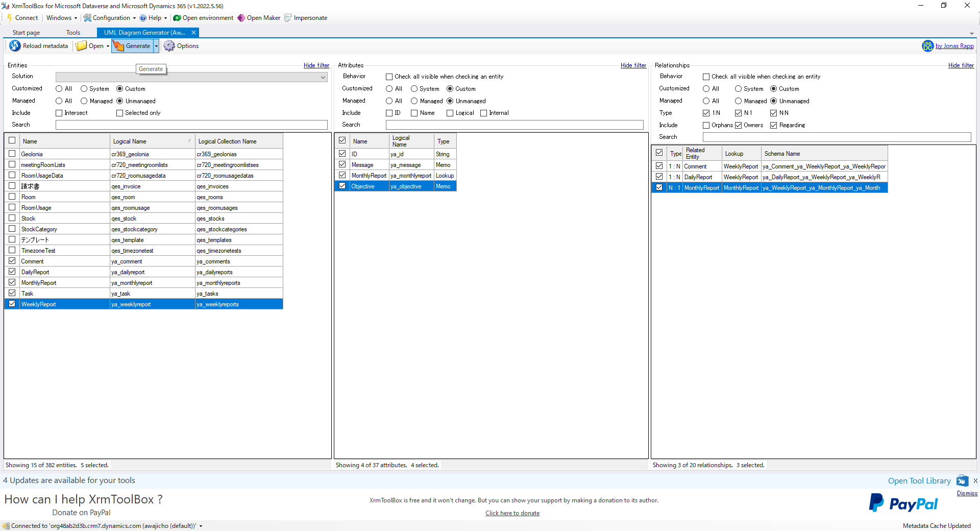The height and width of the screenshot is (531, 980).
Task: Uncheck the DailyReport entity checkbox
Action: 12,272
